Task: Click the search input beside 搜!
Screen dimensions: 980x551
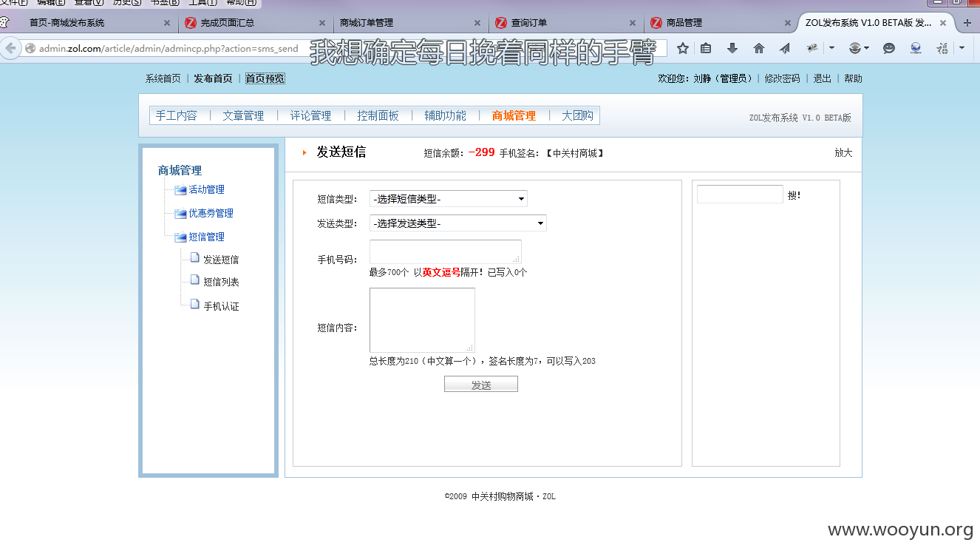Action: [740, 195]
